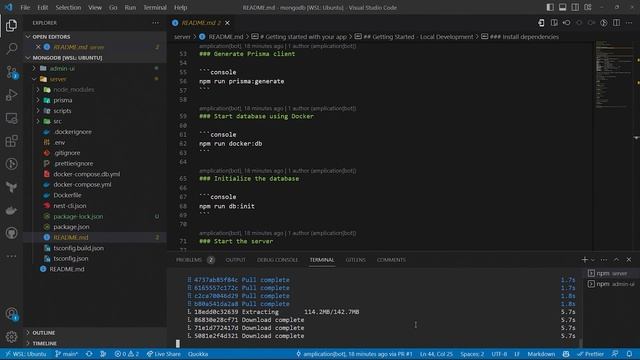Collapse the server folder

pyautogui.click(x=58, y=79)
